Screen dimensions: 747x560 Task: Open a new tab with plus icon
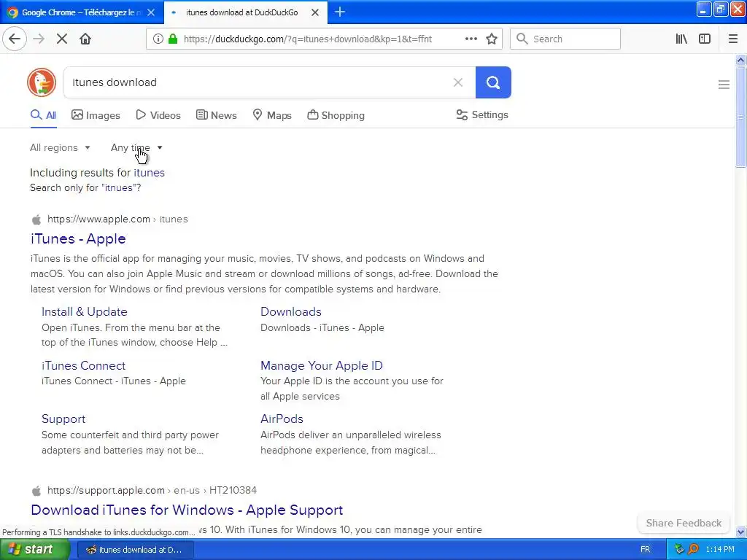pos(340,12)
